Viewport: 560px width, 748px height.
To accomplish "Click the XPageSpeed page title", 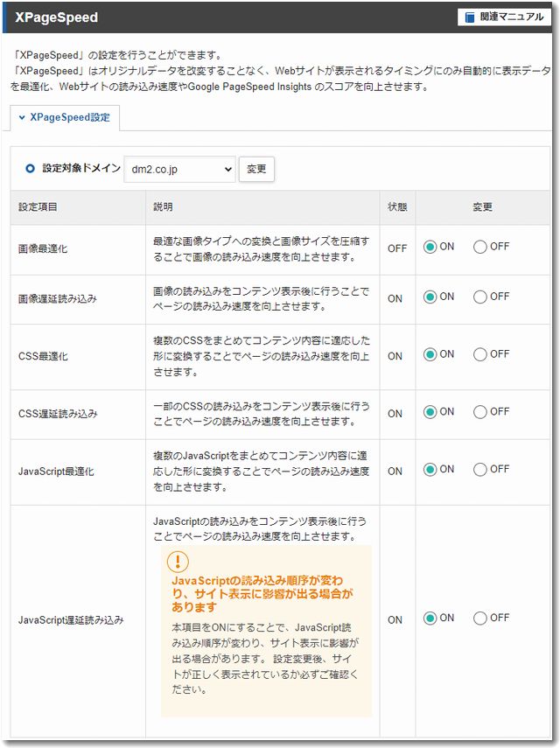I will tap(57, 17).
